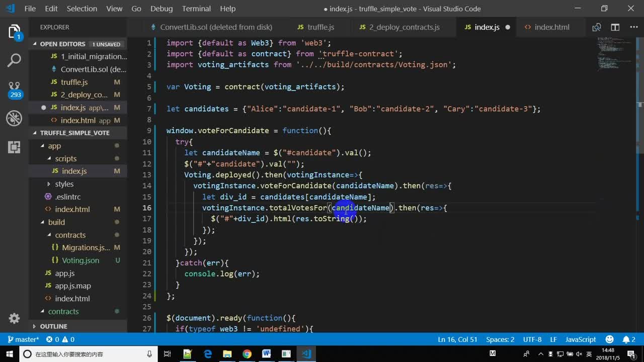Select .eslintrc file in explorer
Image resolution: width=644 pixels, height=362 pixels.
pyautogui.click(x=67, y=197)
